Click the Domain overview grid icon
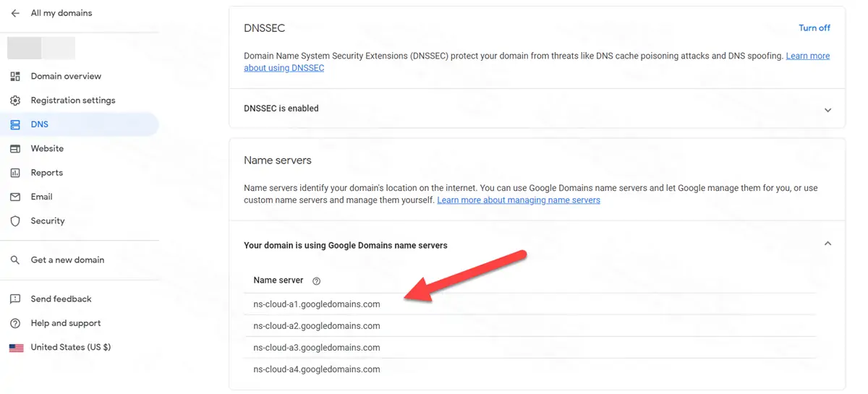Screen dimensions: 868x394 pyautogui.click(x=15, y=76)
